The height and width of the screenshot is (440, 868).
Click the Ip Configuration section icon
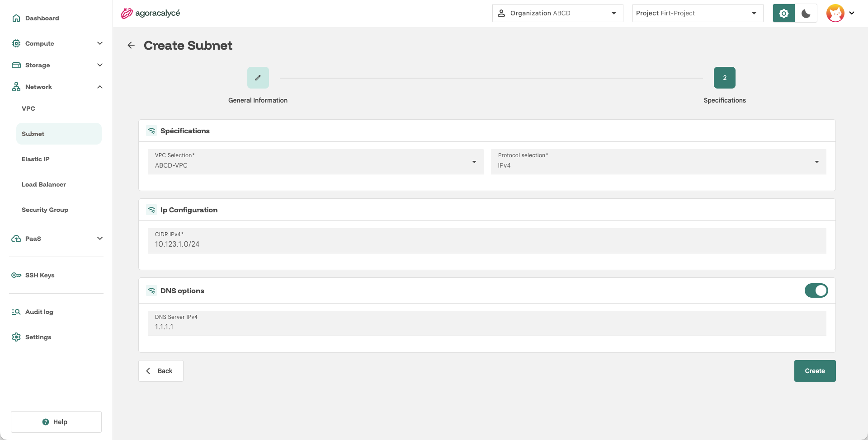point(151,210)
